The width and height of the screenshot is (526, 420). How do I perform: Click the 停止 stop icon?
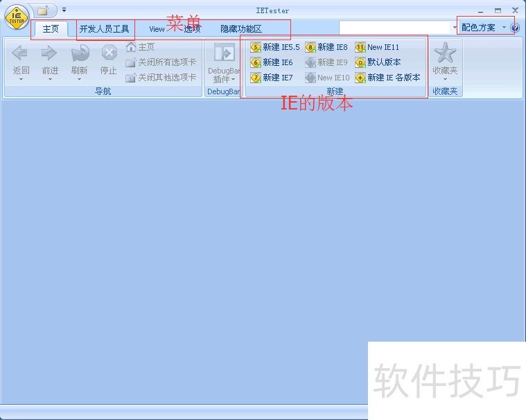(x=109, y=53)
